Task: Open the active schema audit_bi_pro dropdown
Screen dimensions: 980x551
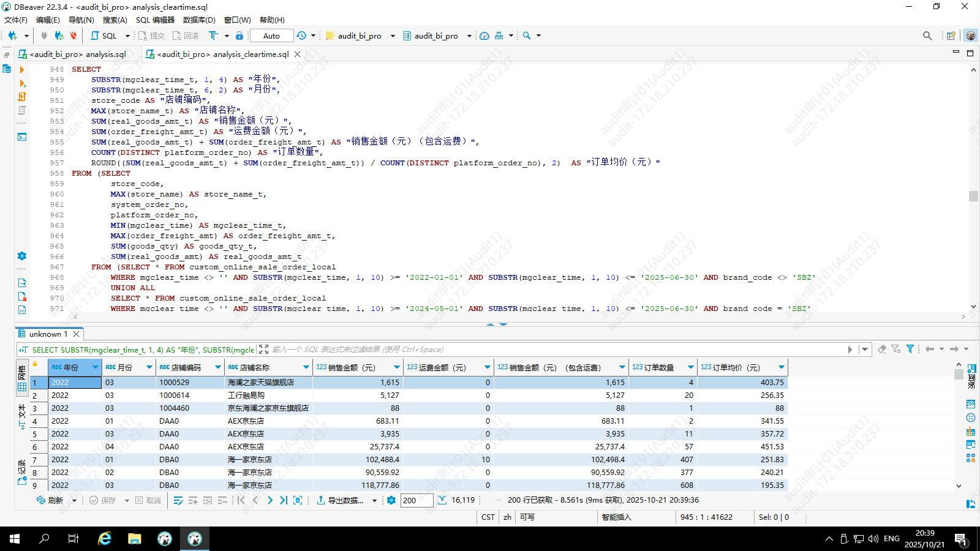Action: click(435, 36)
